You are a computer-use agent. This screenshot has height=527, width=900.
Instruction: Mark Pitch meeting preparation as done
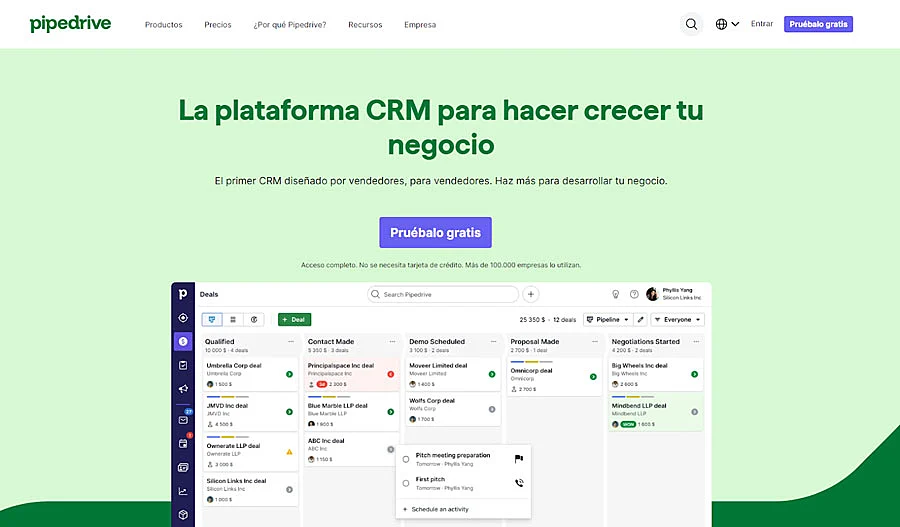[x=406, y=459]
